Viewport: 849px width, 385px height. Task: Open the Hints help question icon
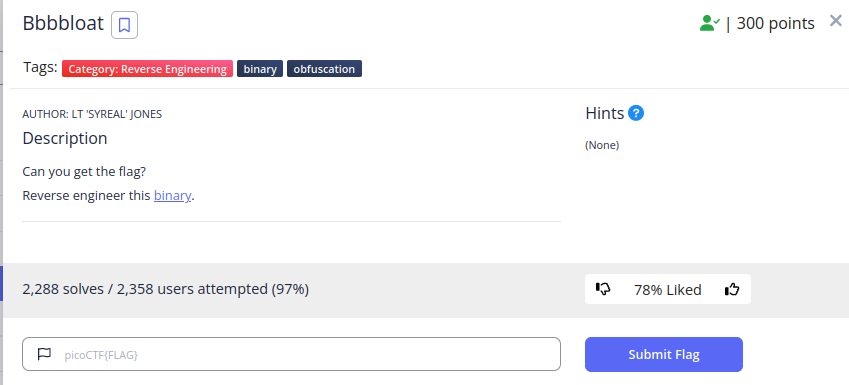636,113
